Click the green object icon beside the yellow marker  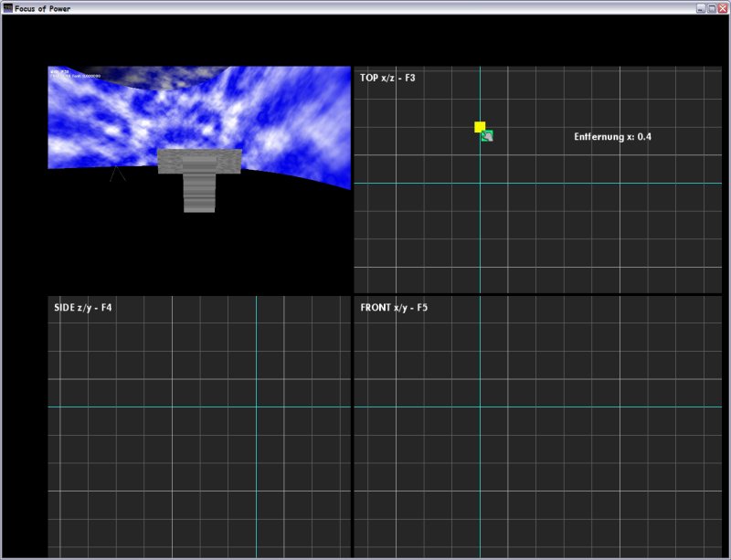pos(487,136)
